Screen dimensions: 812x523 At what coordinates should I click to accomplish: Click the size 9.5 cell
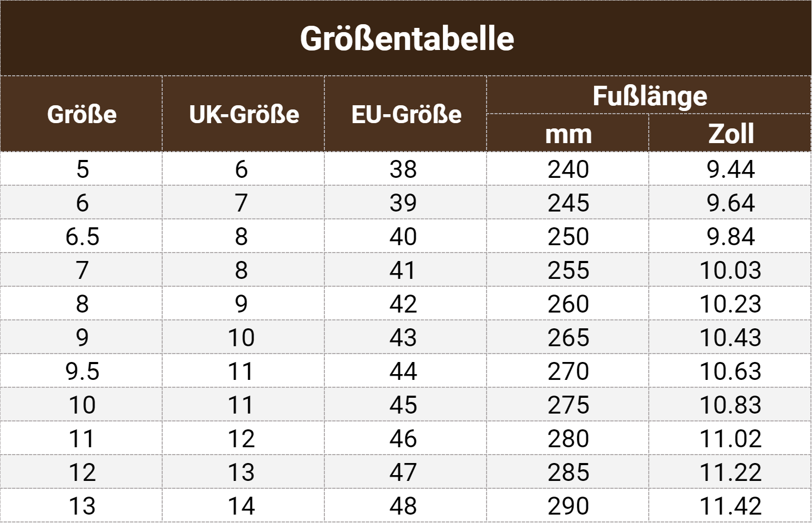tap(82, 371)
